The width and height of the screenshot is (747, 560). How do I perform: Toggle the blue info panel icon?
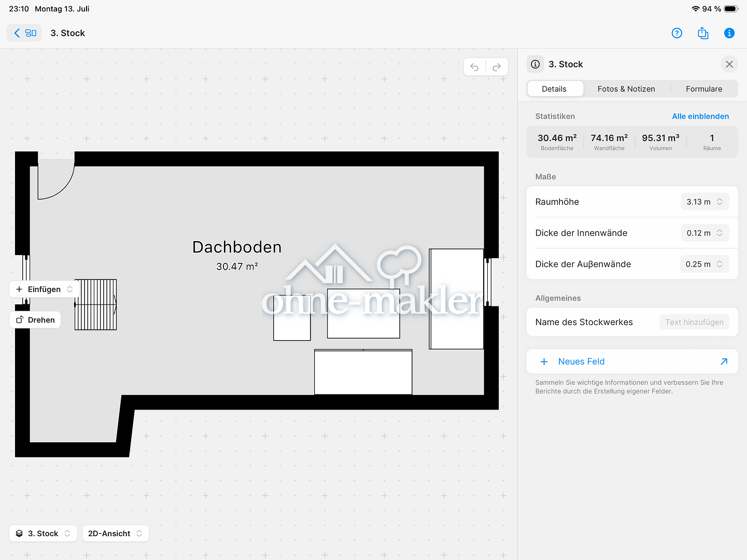point(729,33)
